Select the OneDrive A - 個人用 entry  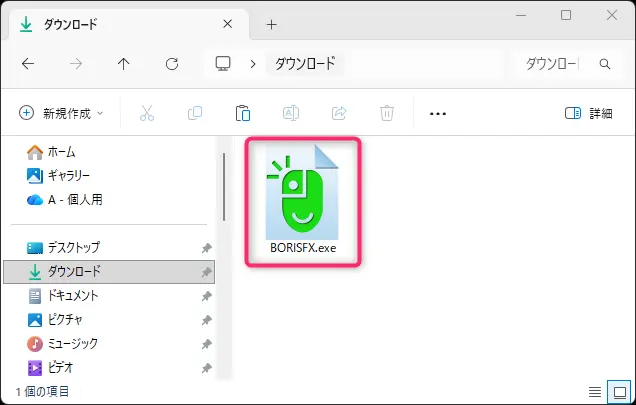[x=65, y=200]
